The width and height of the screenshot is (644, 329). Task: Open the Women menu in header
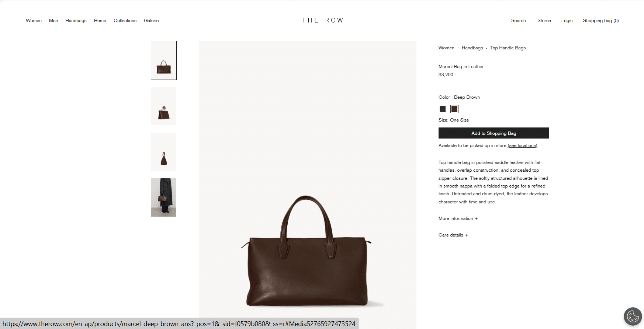pyautogui.click(x=34, y=21)
